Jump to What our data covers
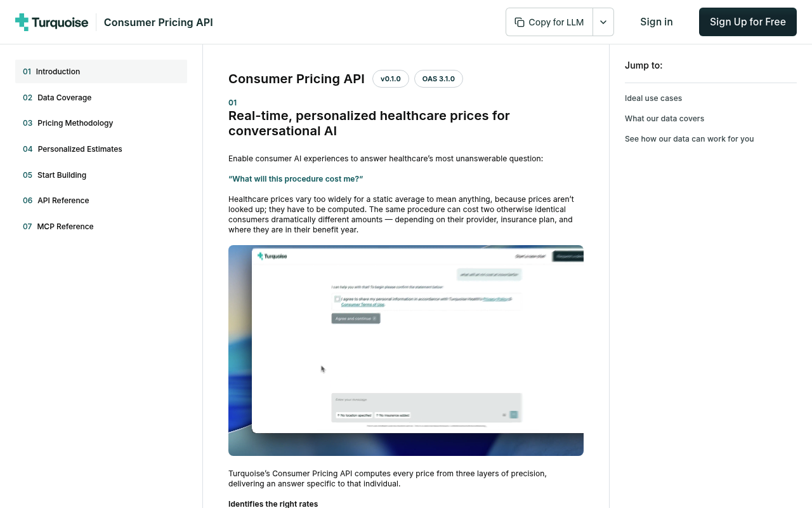 (x=664, y=119)
